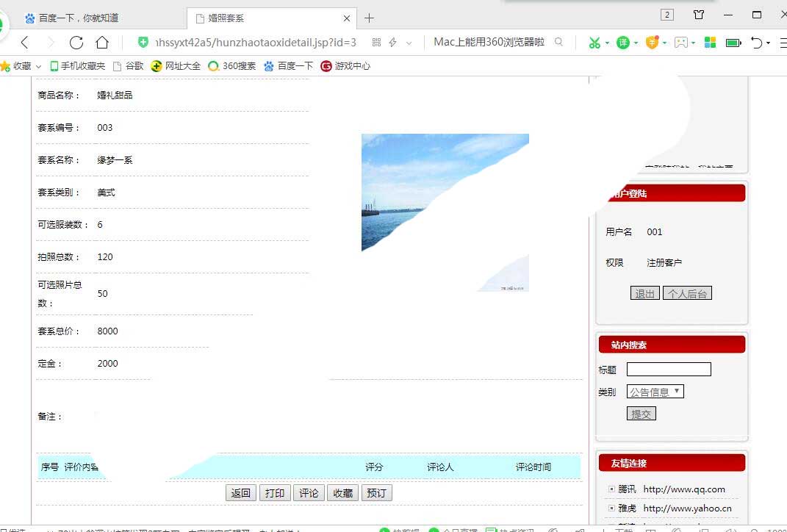Click the 预订 button
The height and width of the screenshot is (532, 787).
tap(376, 493)
